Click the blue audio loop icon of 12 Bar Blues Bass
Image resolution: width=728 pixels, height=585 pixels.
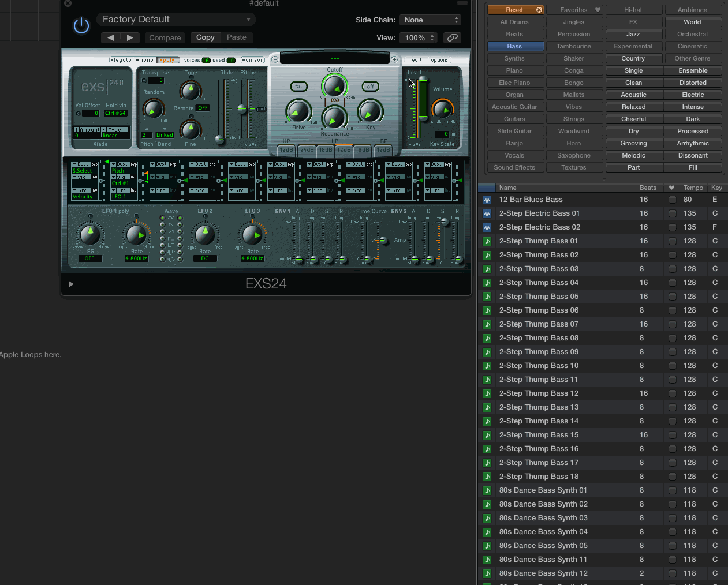click(487, 200)
